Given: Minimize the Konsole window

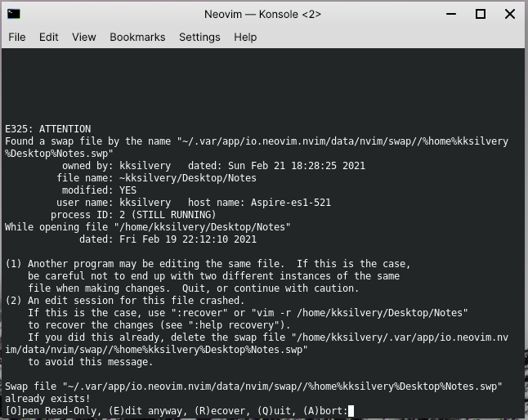Looking at the screenshot, I should pos(451,14).
